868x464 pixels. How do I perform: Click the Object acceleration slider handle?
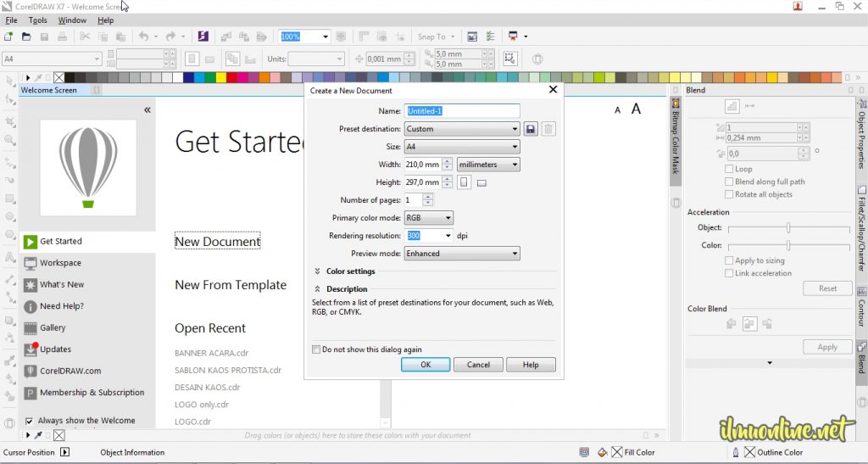pyautogui.click(x=788, y=228)
